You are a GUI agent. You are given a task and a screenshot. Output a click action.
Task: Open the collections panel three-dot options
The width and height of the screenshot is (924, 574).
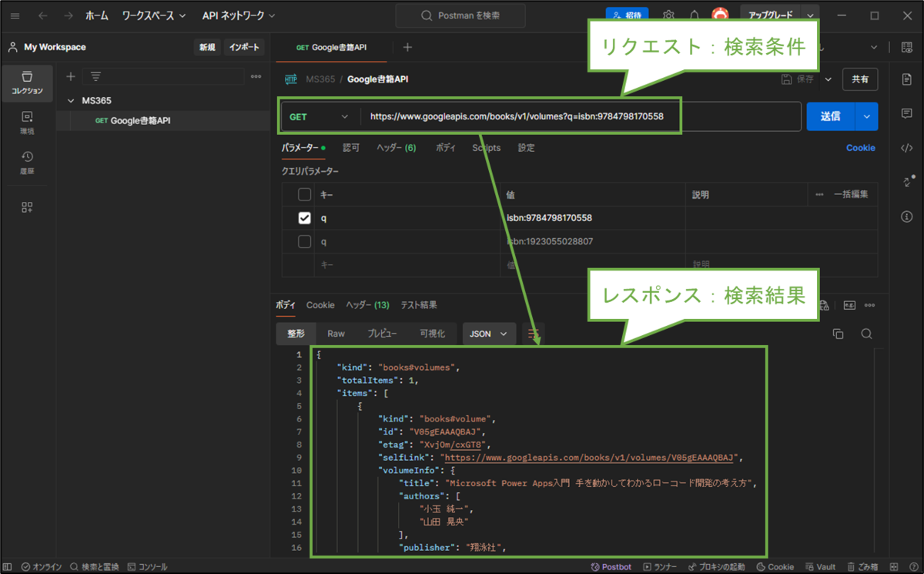pos(256,76)
